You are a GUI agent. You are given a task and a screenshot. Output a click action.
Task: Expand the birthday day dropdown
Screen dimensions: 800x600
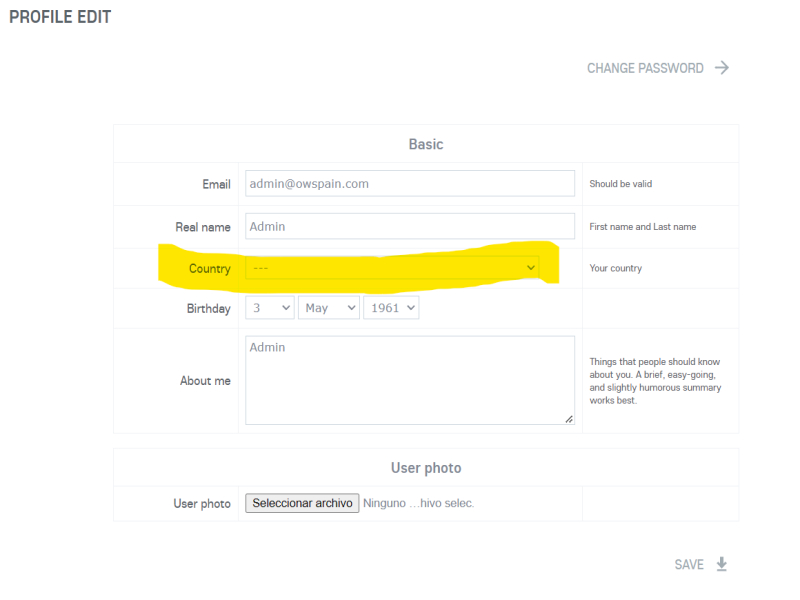(x=269, y=308)
